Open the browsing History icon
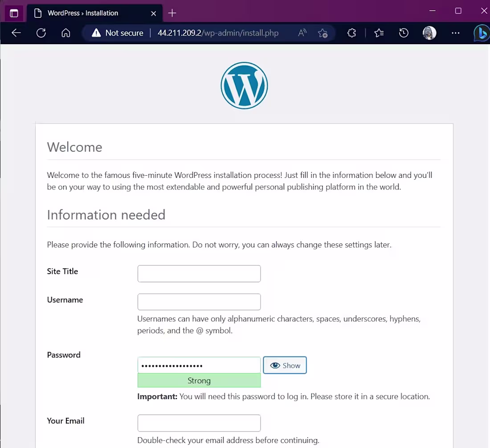This screenshot has height=448, width=490. tap(404, 33)
